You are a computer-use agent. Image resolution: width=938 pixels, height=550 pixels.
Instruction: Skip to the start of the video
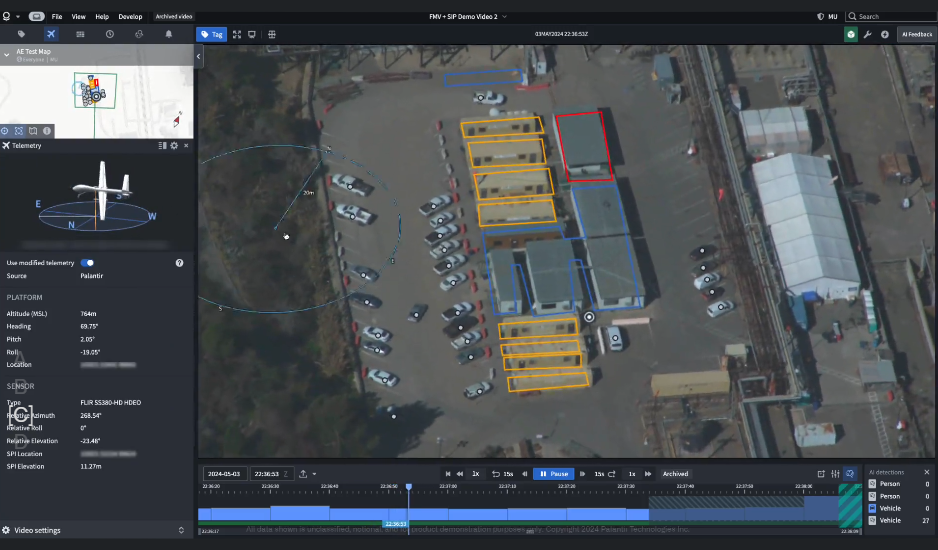click(x=447, y=474)
